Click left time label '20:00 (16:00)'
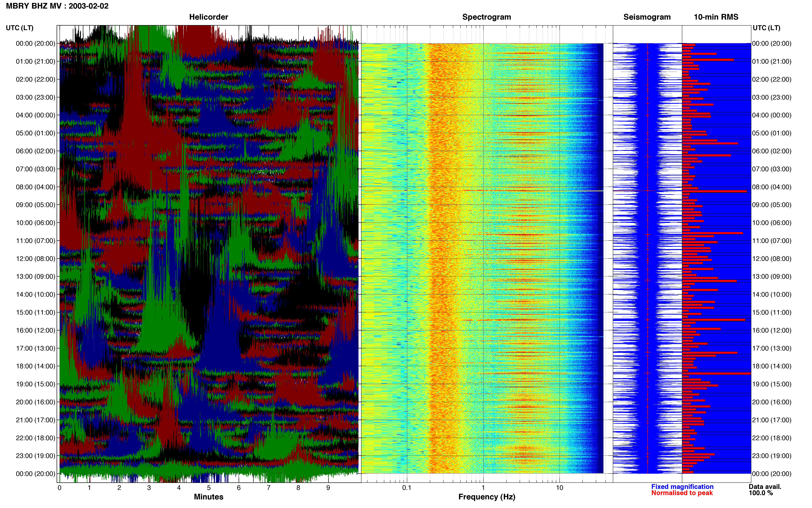 (x=36, y=402)
